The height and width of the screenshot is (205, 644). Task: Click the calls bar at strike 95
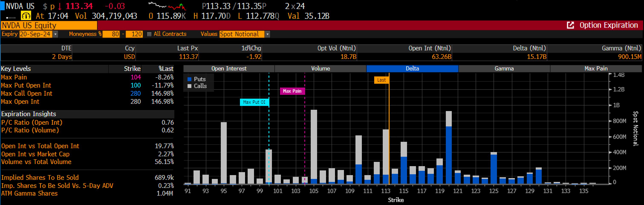click(224, 153)
